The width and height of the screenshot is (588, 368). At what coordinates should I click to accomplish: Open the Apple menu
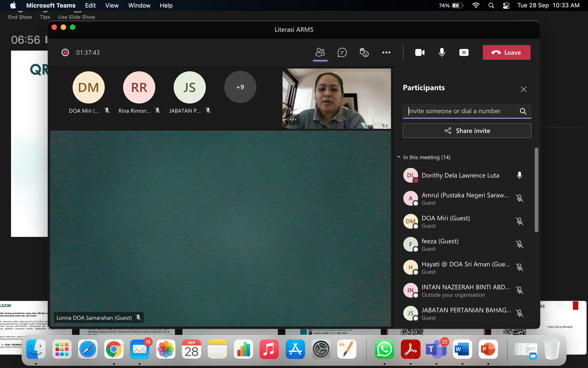coord(13,5)
